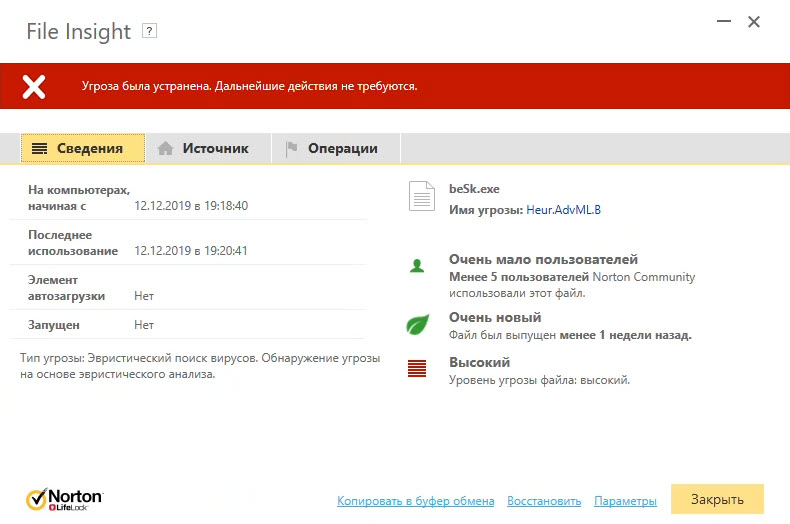This screenshot has height=524, width=790.
Task: Click the heading Очень новый
Action: coord(495,317)
